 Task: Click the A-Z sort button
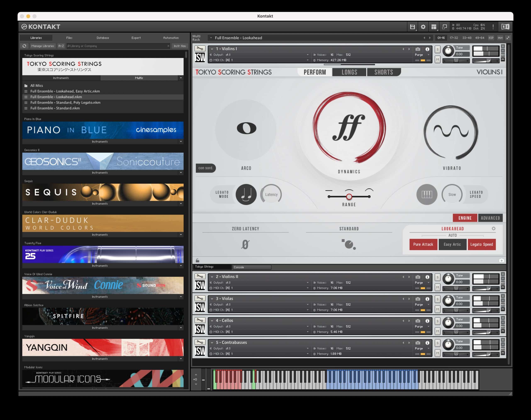point(61,46)
